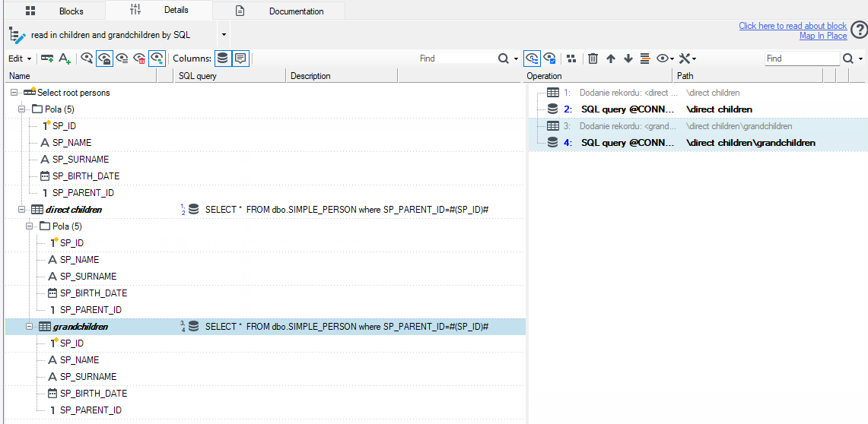868x424 pixels.
Task: Toggle the SQL query column database icon
Action: click(x=223, y=58)
